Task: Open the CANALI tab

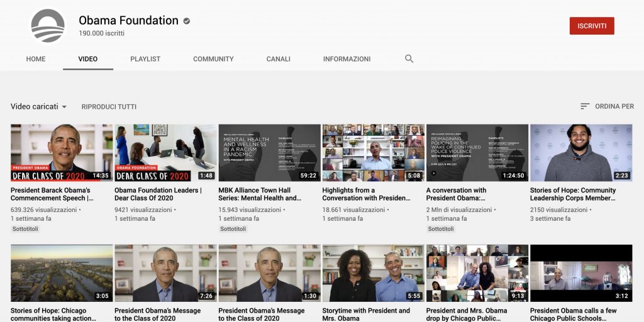Action: 279,59
